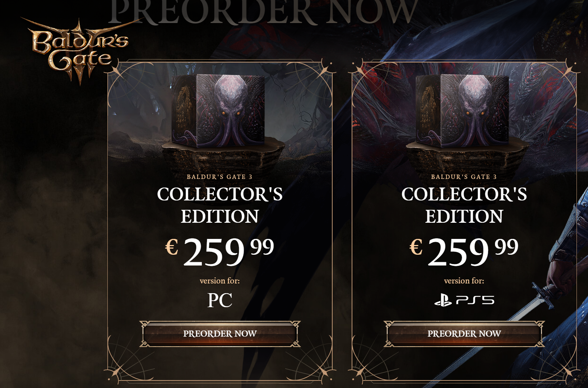The width and height of the screenshot is (588, 388).
Task: Click the 99 cents on PC price
Action: point(262,247)
